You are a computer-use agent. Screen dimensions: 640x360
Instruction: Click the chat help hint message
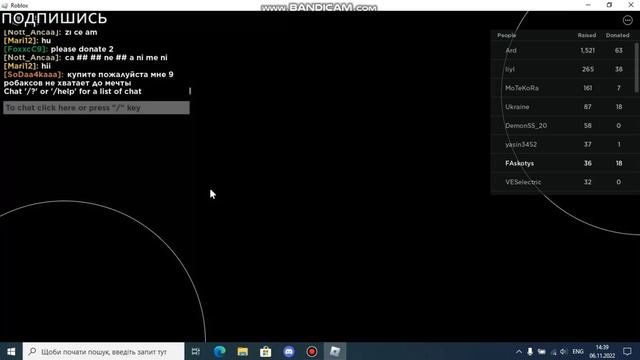click(73, 91)
